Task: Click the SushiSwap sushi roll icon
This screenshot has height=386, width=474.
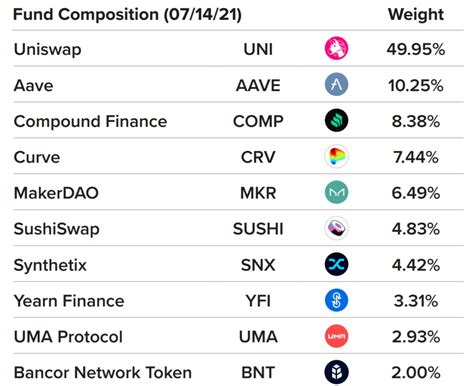Action: pos(336,228)
